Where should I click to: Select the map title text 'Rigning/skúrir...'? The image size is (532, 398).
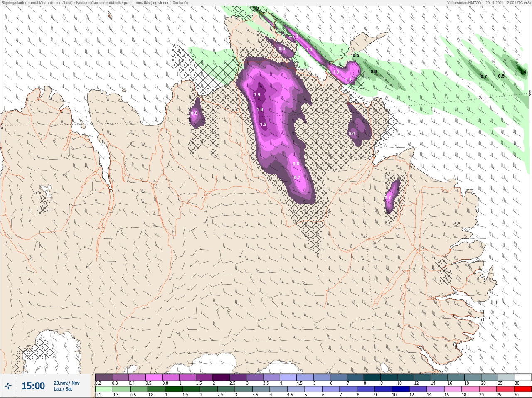[95, 2]
